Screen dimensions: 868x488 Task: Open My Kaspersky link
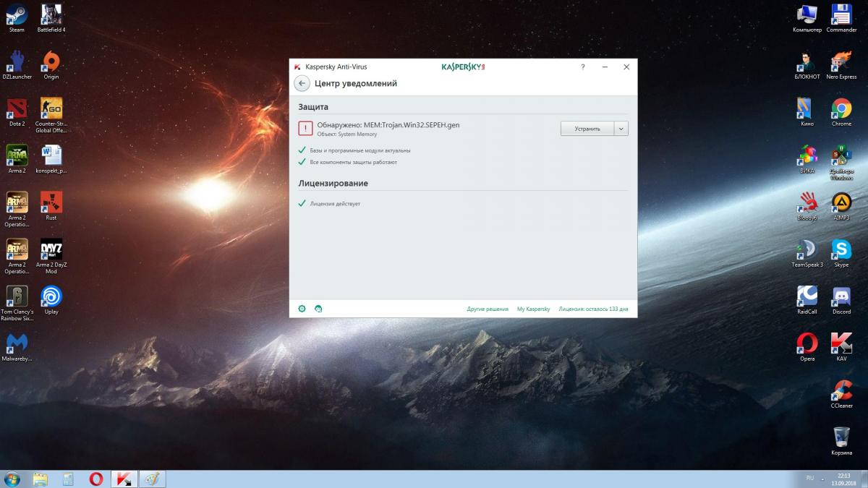click(533, 309)
